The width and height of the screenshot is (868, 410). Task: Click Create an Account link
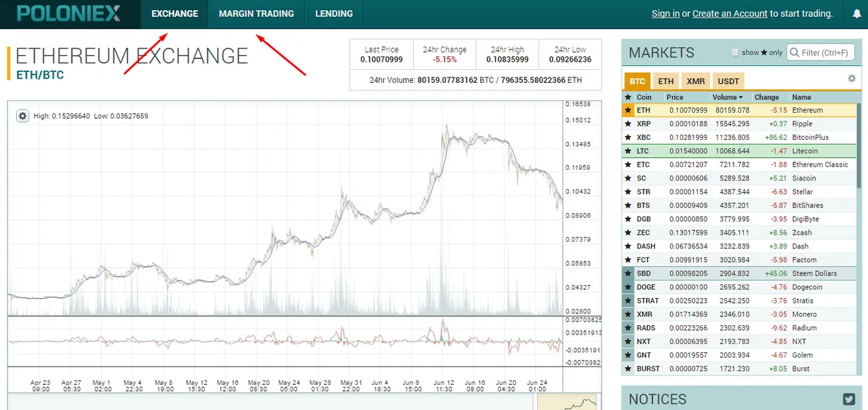[x=730, y=14]
